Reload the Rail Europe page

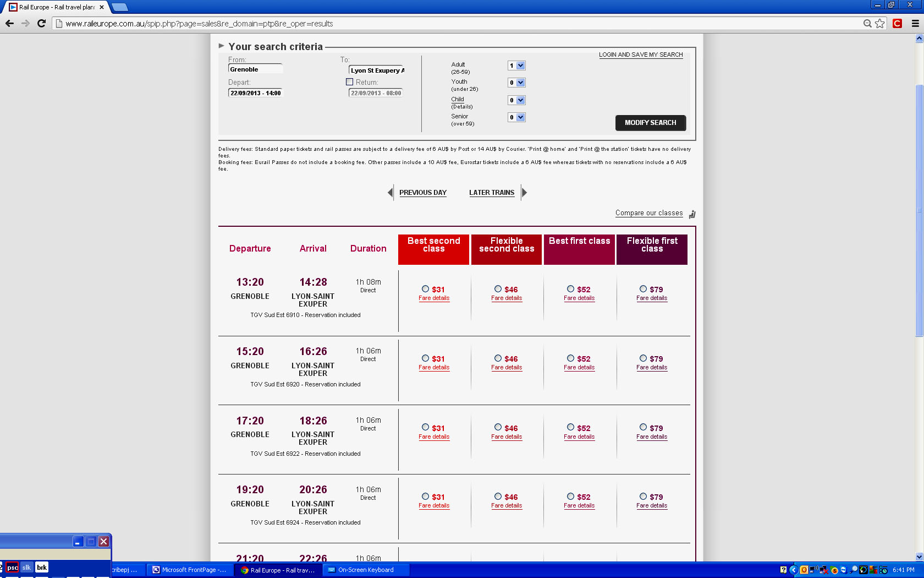41,23
